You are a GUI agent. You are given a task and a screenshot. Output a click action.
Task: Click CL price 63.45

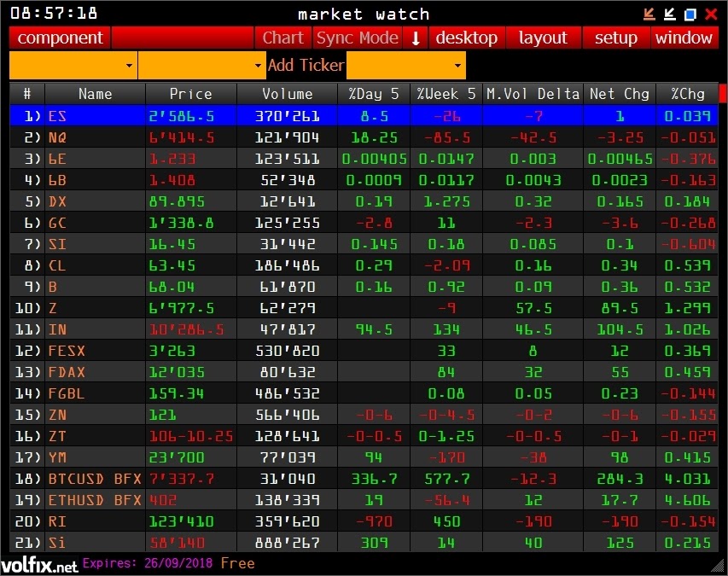click(x=172, y=265)
